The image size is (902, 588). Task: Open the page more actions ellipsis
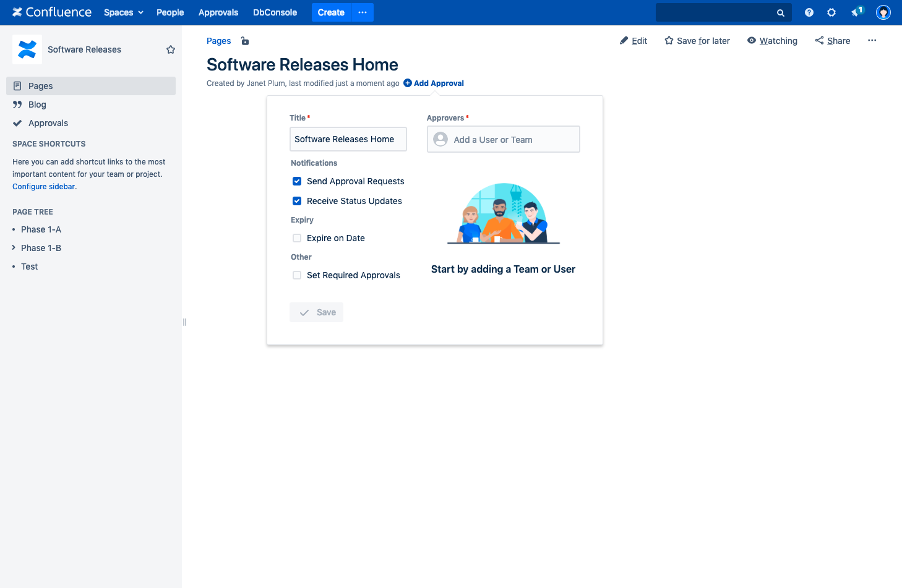point(872,40)
